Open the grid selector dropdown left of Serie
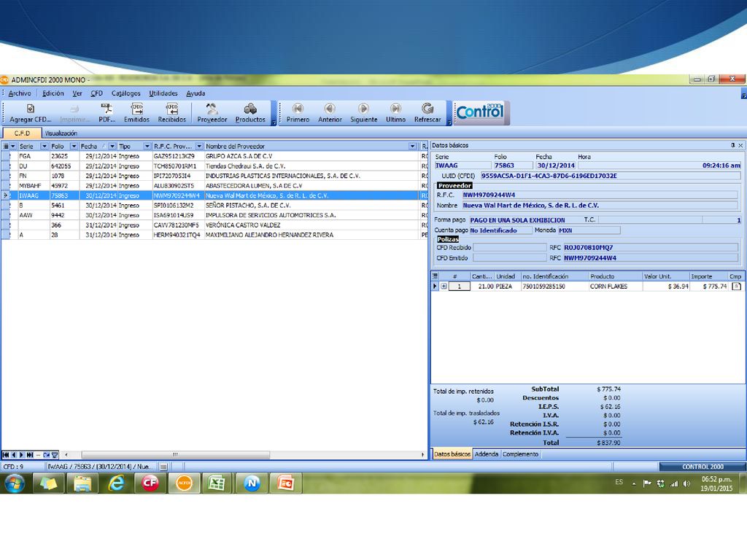747x560 pixels. click(13, 146)
